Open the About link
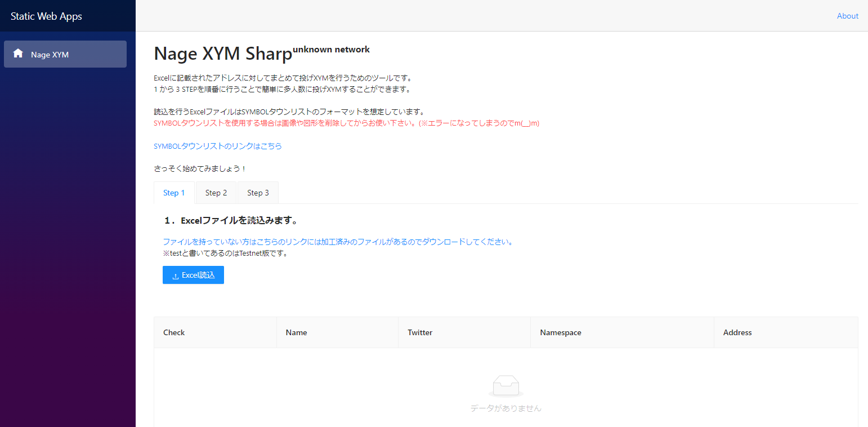This screenshot has width=868, height=427. tap(847, 16)
